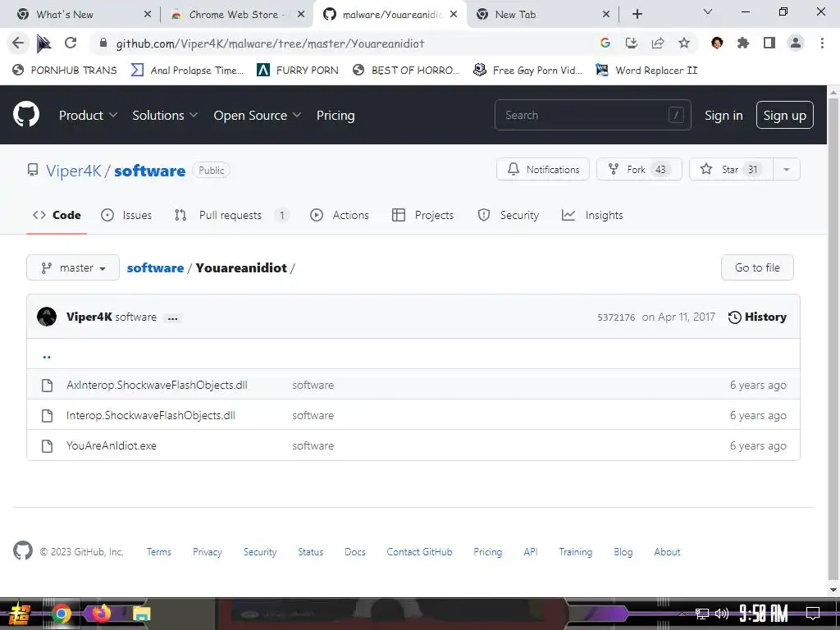View site info via padlock icon
The height and width of the screenshot is (630, 840).
coord(103,43)
